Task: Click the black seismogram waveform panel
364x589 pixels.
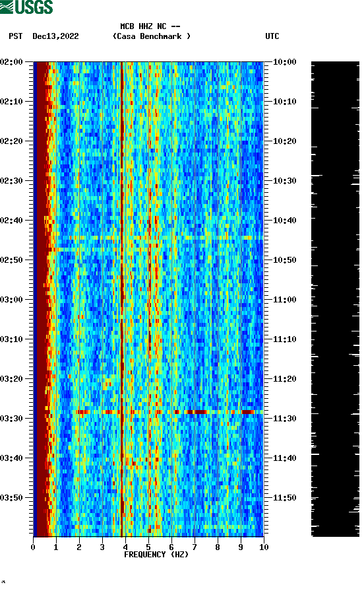Action: click(x=335, y=299)
